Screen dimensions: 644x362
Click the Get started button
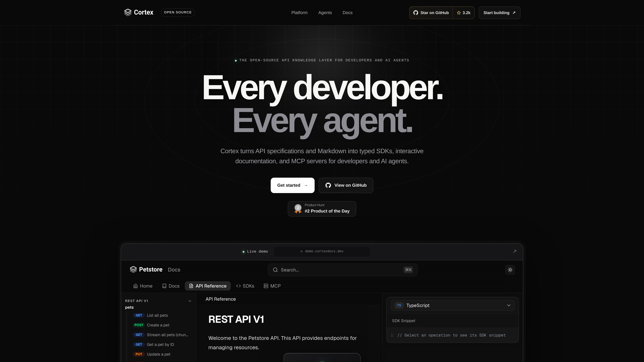(292, 185)
